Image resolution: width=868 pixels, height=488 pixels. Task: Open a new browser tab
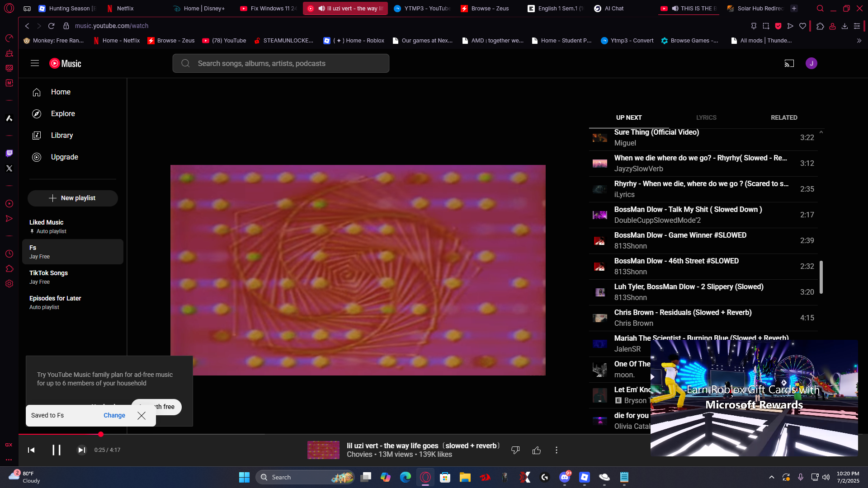[794, 9]
